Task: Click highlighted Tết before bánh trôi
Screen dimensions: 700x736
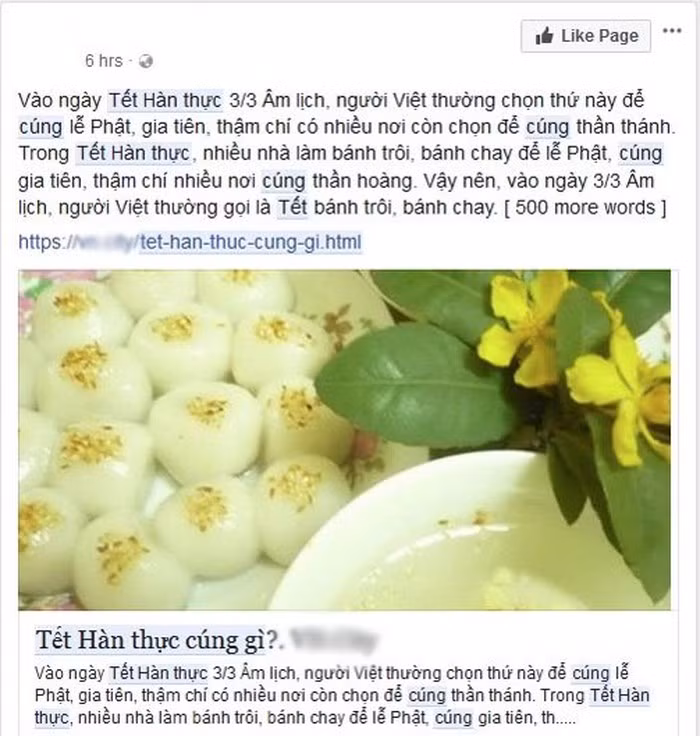Action: pyautogui.click(x=293, y=207)
